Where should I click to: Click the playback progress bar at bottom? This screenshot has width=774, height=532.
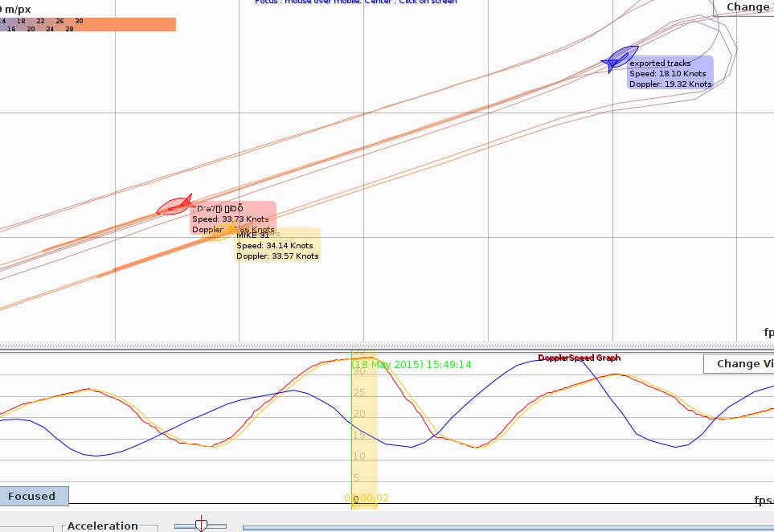506,528
